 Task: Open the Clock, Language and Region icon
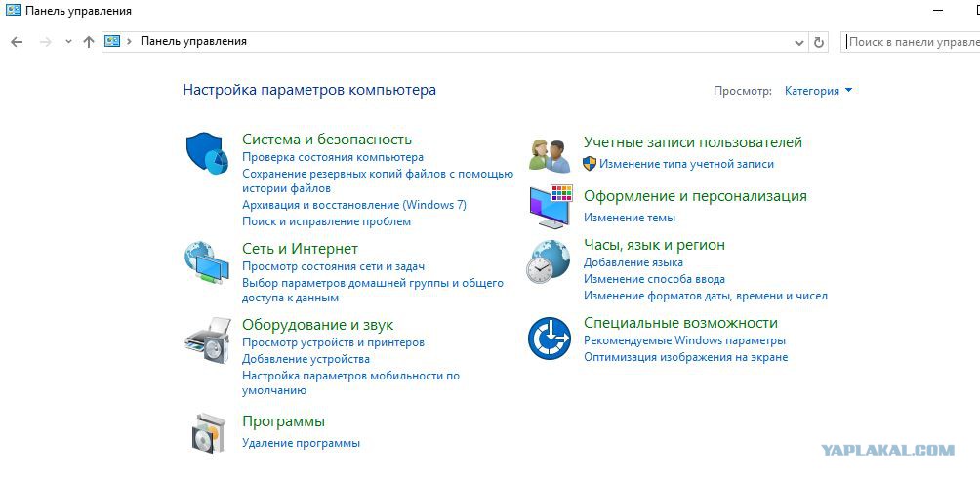tap(548, 261)
